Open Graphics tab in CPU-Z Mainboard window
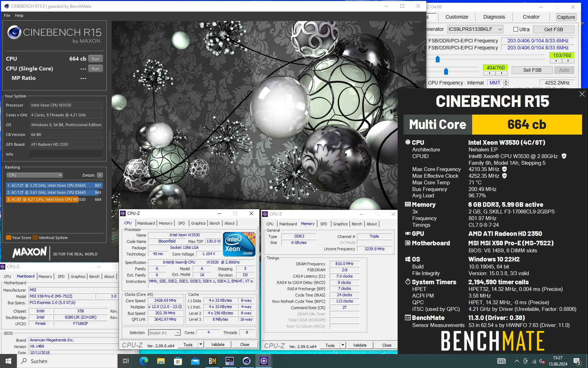588x368 pixels. pyautogui.click(x=78, y=277)
